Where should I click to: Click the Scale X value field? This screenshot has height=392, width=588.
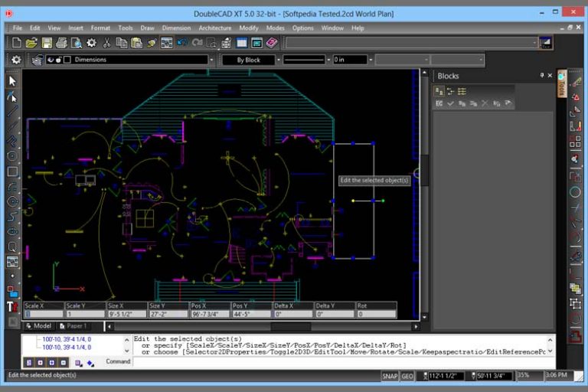pos(44,314)
